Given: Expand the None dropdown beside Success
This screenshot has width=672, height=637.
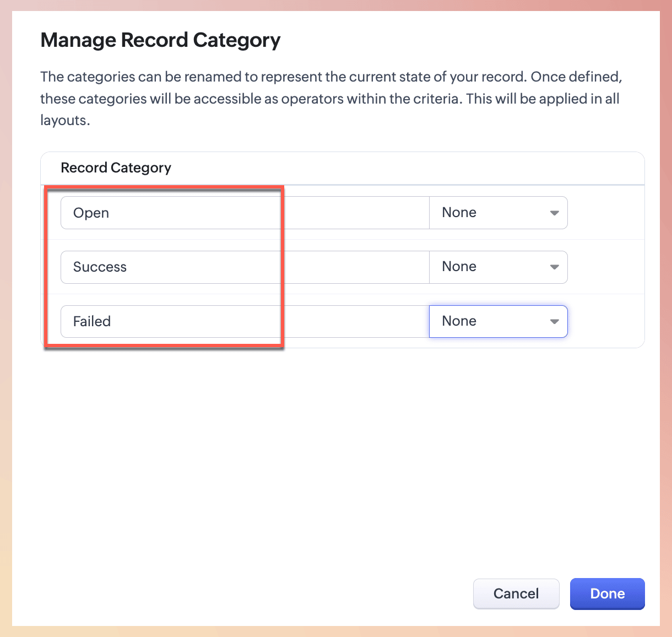Looking at the screenshot, I should 498,267.
